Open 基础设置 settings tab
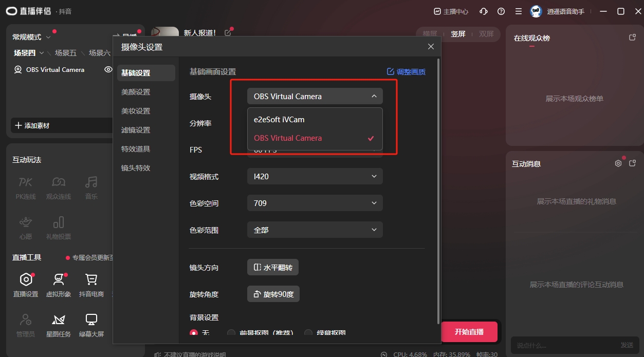The width and height of the screenshot is (644, 357). point(146,73)
